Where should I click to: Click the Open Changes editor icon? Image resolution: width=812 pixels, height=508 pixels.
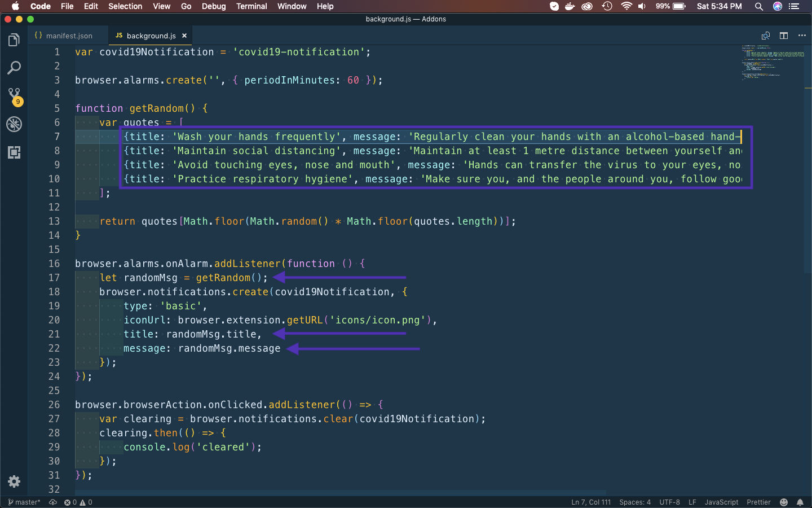click(766, 36)
